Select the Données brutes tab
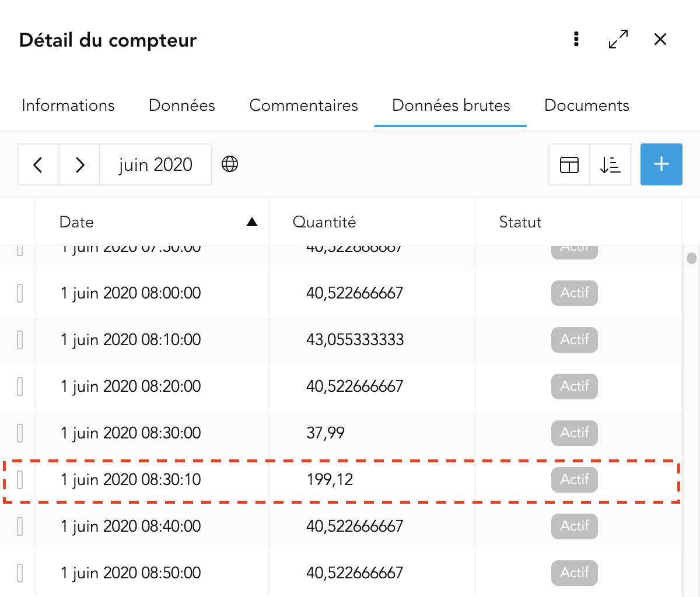The height and width of the screenshot is (597, 700). (x=451, y=106)
